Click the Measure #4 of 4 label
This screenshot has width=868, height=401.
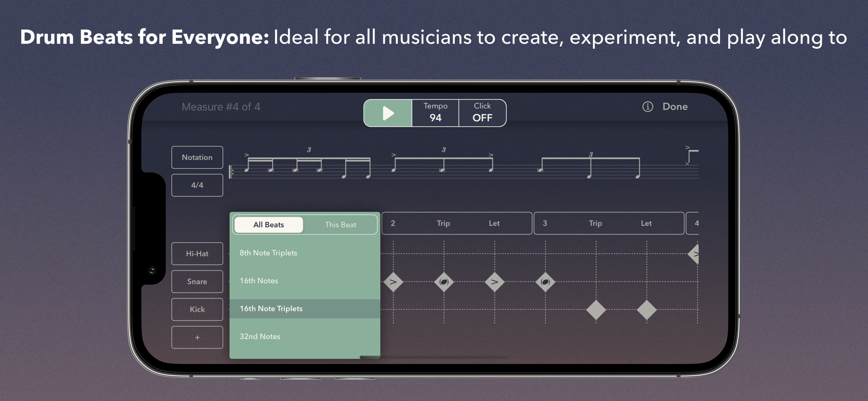pos(221,107)
